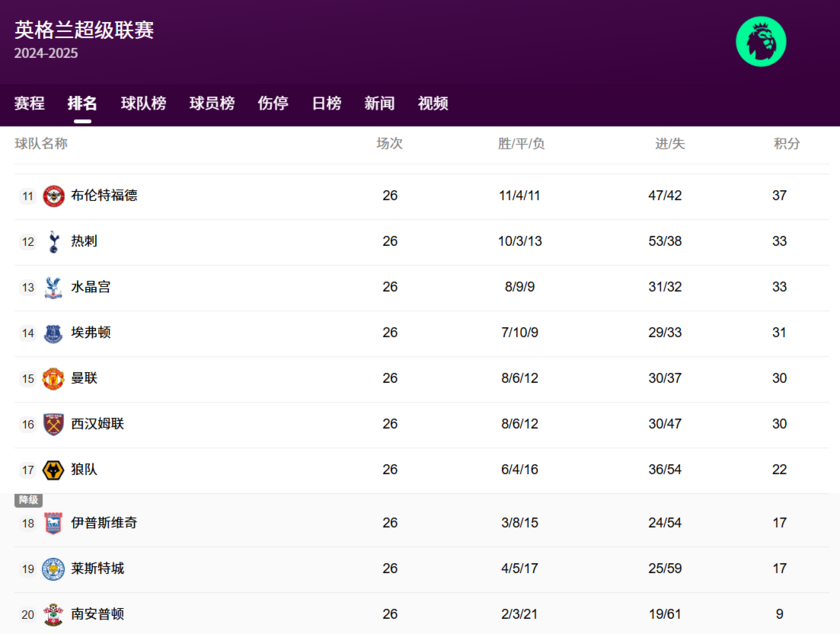The image size is (840, 634).
Task: Switch to the 球员榜 tab
Action: (x=212, y=103)
